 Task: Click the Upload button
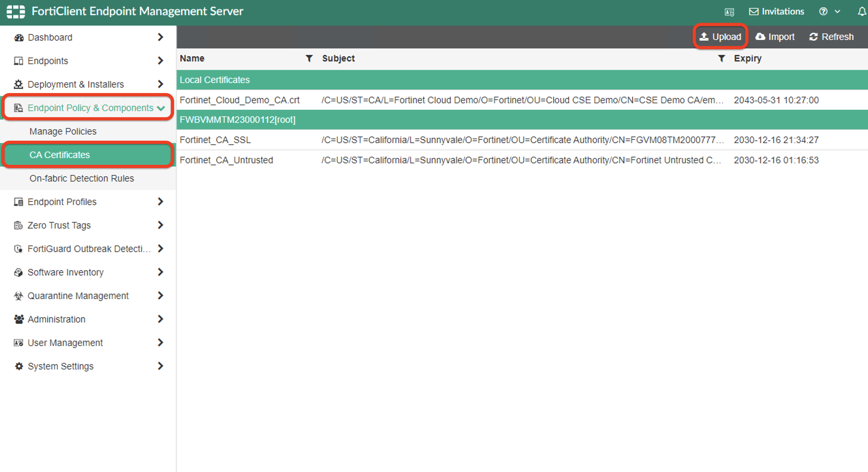(x=720, y=37)
